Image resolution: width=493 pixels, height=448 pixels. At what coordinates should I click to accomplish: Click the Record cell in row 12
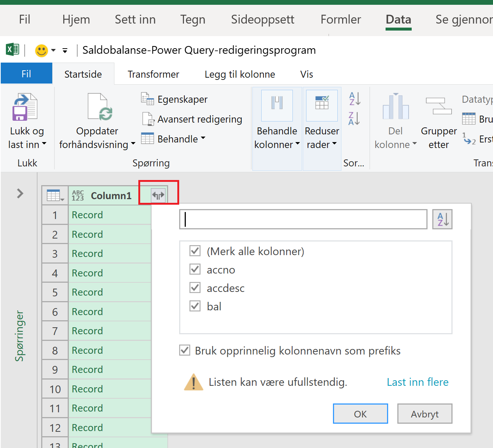110,428
